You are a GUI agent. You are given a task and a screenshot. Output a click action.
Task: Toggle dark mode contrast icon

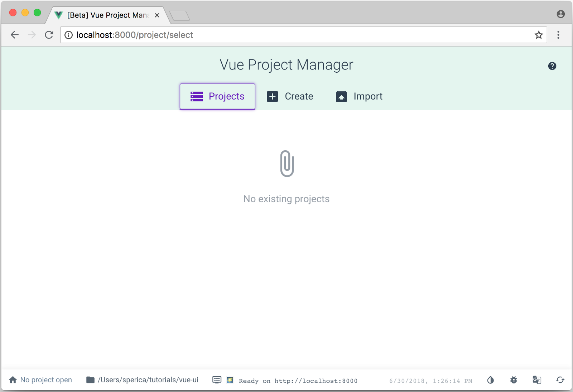[x=491, y=380]
